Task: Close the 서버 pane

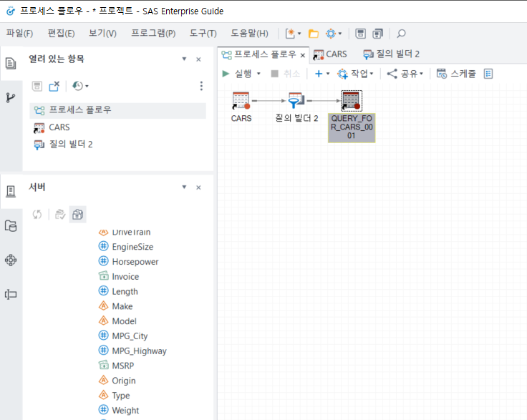Action: (x=198, y=187)
